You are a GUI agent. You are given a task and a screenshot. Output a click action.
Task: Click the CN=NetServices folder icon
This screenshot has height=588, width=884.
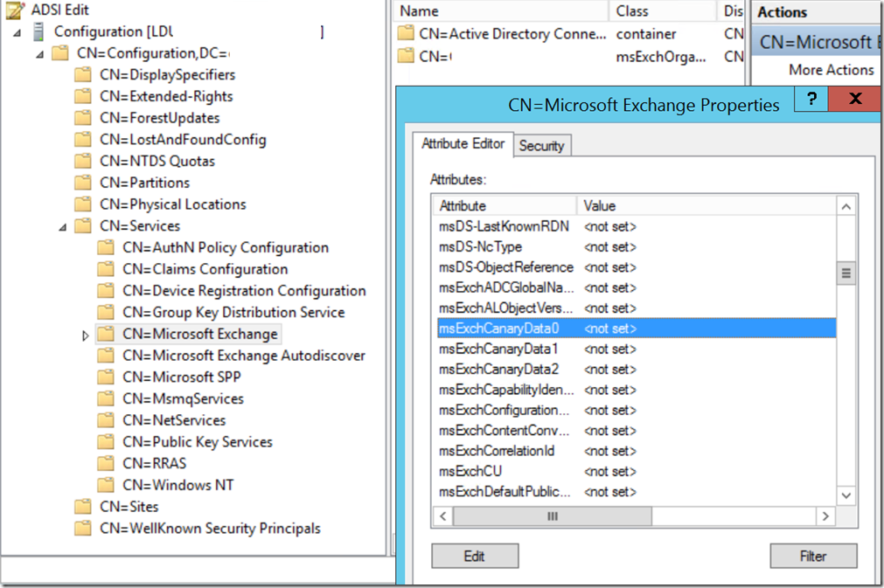click(106, 420)
